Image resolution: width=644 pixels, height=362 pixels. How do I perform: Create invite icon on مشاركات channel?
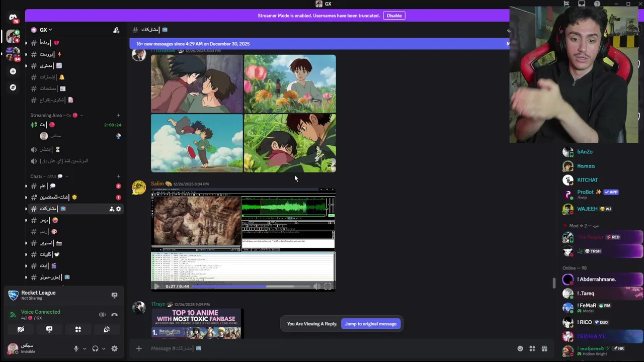(112, 209)
